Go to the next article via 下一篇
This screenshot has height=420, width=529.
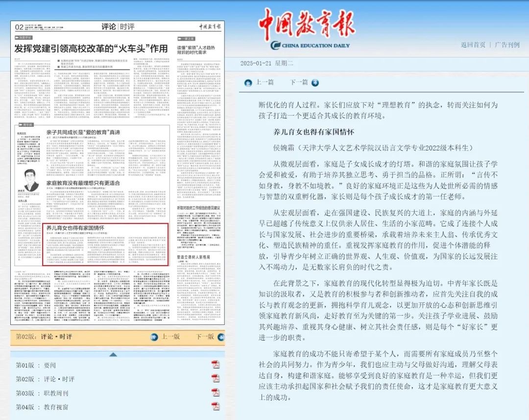click(x=299, y=83)
